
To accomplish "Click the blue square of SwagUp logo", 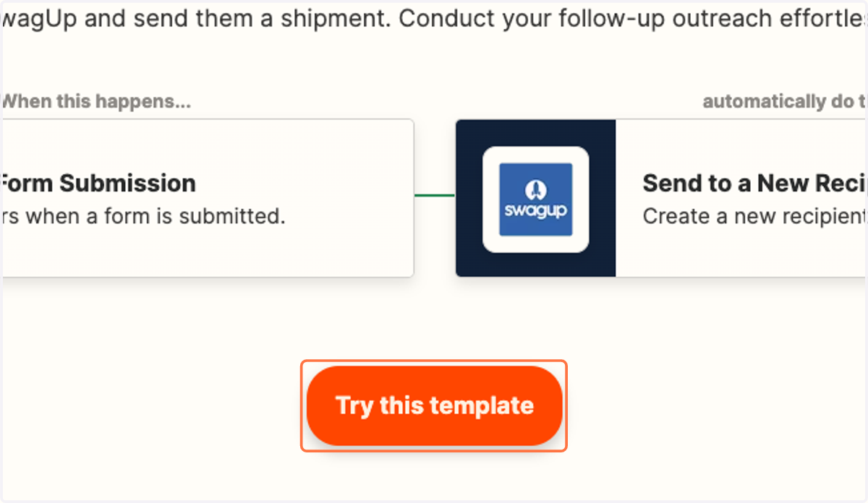I will click(536, 199).
